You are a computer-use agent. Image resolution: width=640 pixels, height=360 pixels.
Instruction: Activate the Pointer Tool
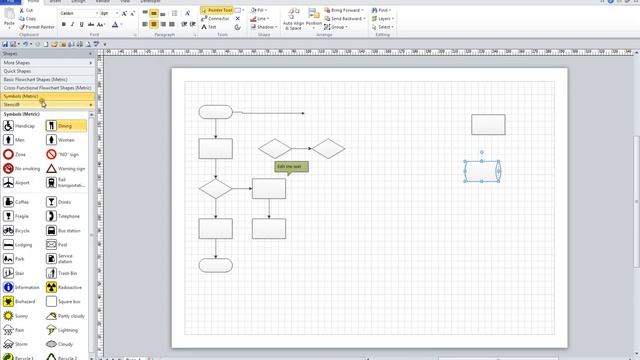click(x=217, y=10)
